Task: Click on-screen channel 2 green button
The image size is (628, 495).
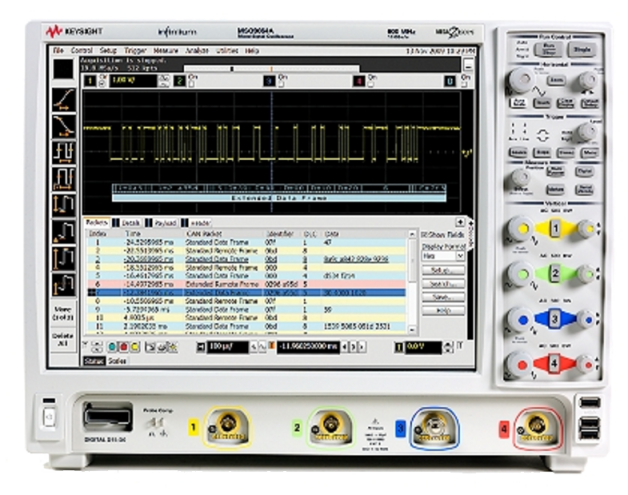Action: [x=180, y=81]
